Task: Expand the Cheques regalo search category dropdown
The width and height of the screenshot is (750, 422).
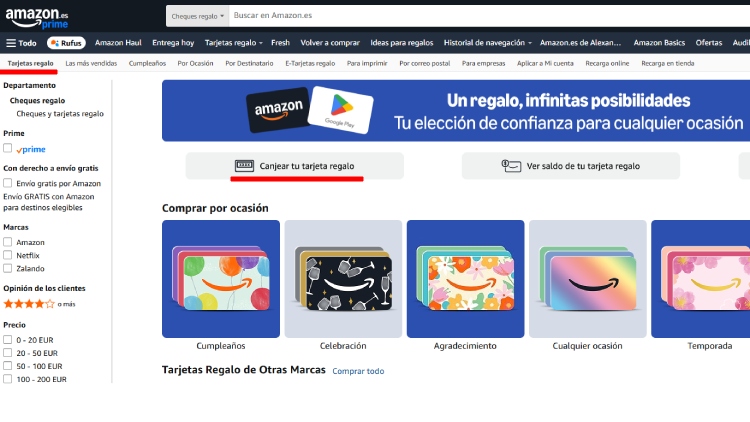Action: point(196,17)
